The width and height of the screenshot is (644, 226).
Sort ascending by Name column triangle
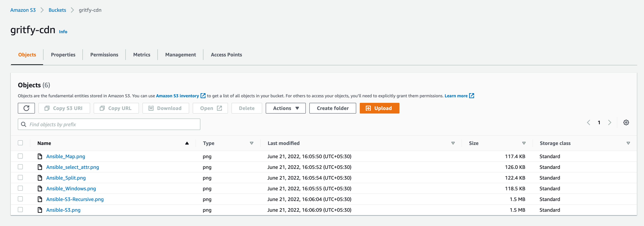pyautogui.click(x=187, y=143)
